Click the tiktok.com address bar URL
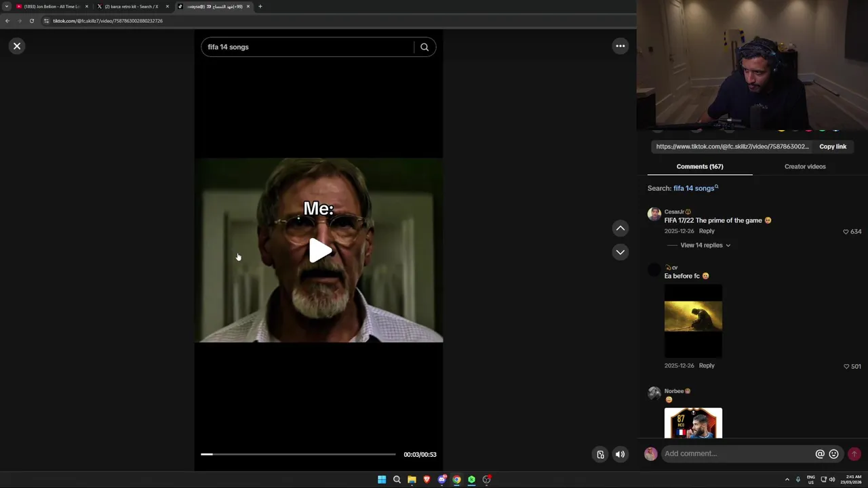 (x=108, y=21)
